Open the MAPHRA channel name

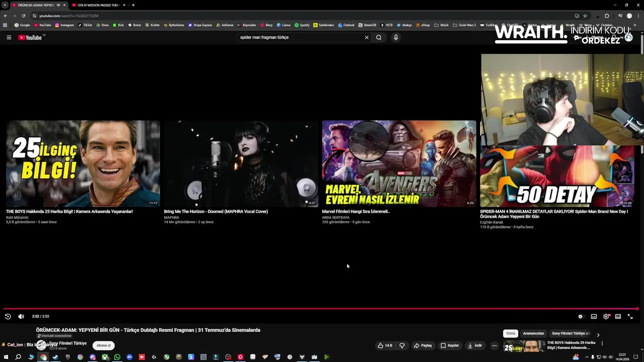coord(172,217)
